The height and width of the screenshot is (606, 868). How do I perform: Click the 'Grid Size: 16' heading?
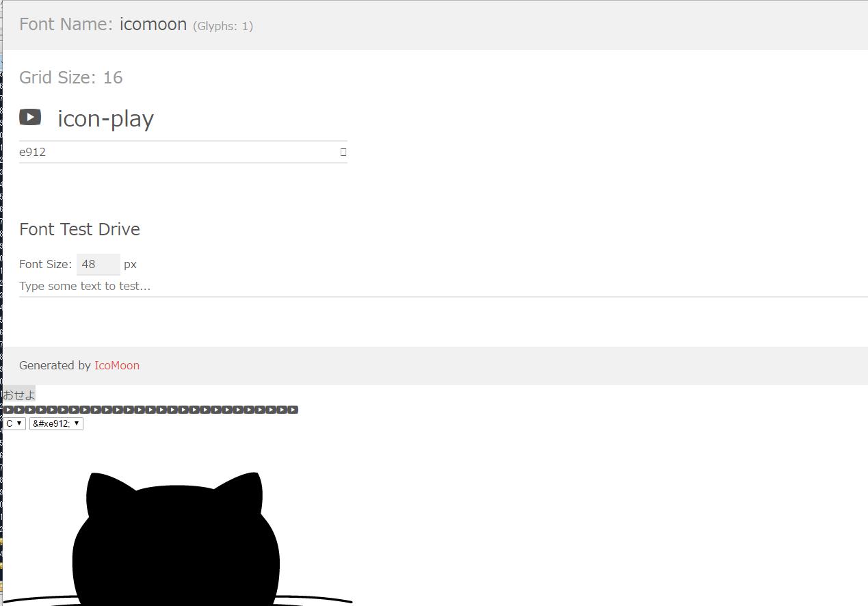pos(71,77)
